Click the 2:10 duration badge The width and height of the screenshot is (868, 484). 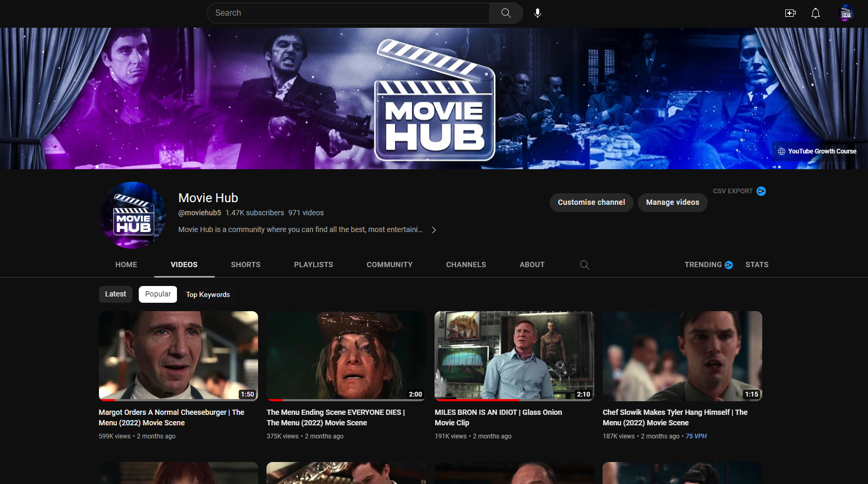tap(584, 394)
